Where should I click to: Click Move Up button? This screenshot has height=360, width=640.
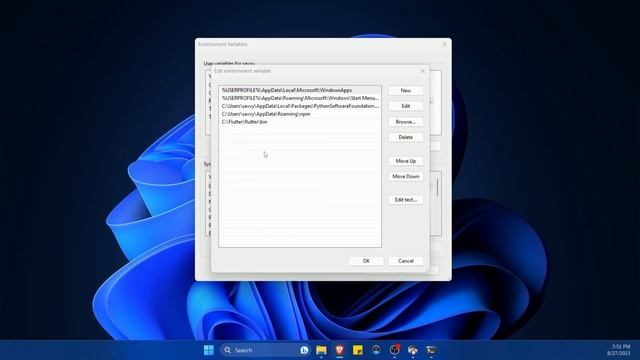[x=405, y=161]
